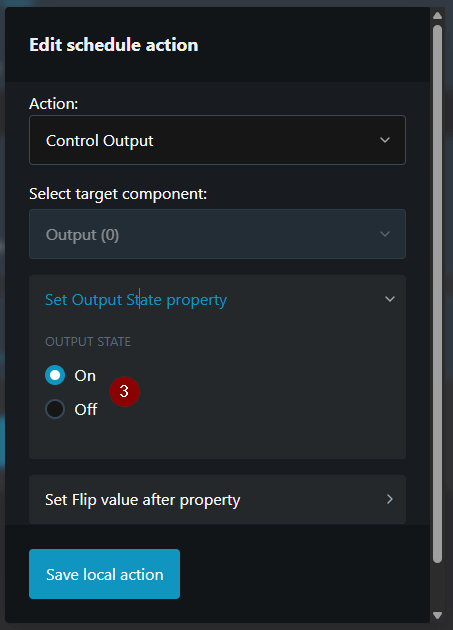The height and width of the screenshot is (630, 453).
Task: Select the Off radio button
Action: tap(55, 409)
